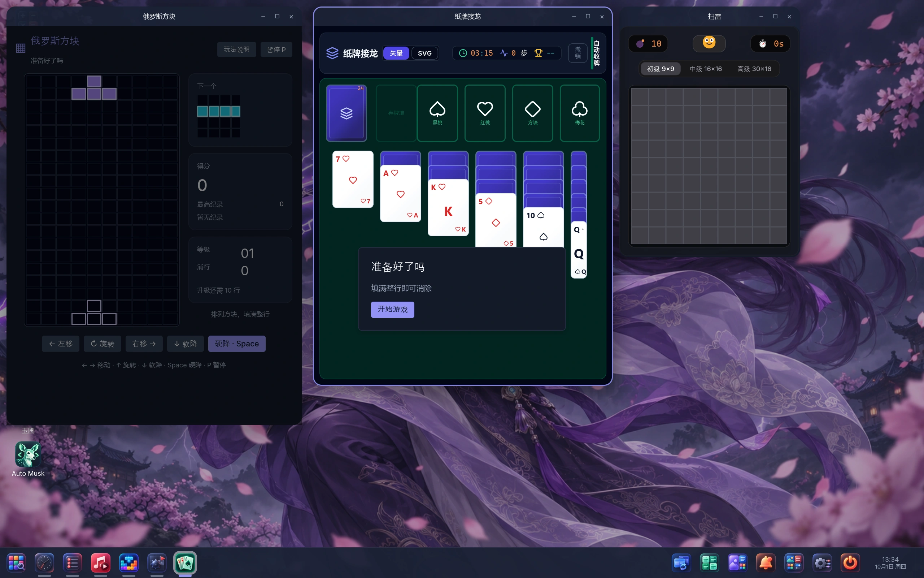Viewport: 924px width, 578px height.
Task: Open the Tetris app in the dock
Action: coord(128,563)
